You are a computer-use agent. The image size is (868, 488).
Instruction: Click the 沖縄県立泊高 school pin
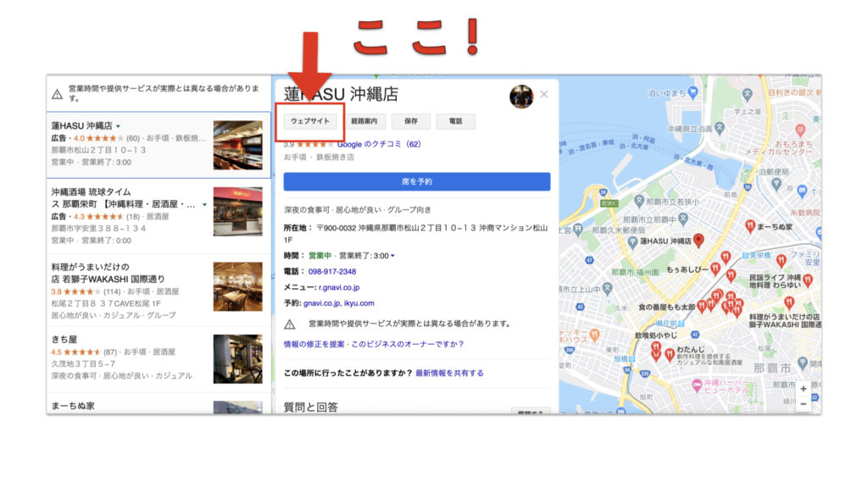click(720, 129)
